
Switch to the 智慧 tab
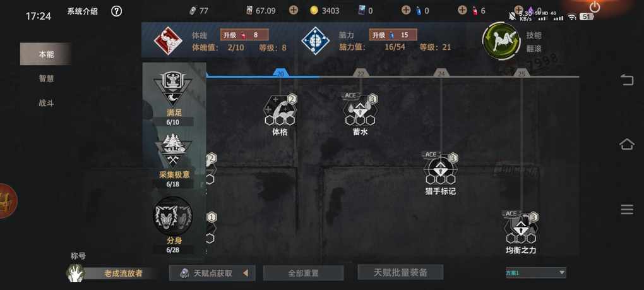[47, 78]
